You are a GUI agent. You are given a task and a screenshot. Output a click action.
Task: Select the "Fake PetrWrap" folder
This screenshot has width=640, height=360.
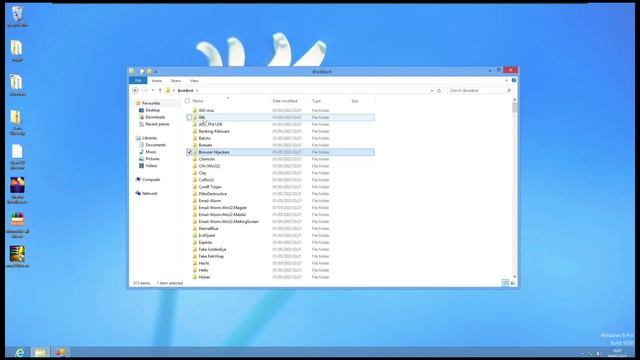(211, 256)
